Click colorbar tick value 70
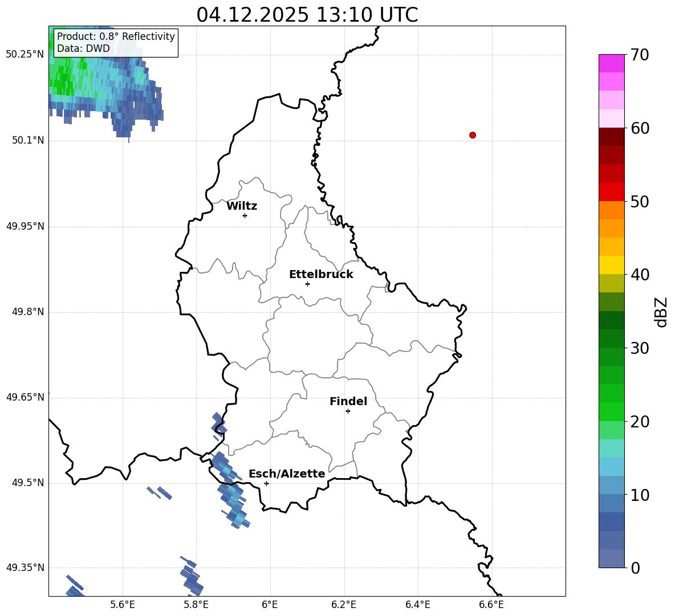The image size is (675, 616). coord(640,55)
